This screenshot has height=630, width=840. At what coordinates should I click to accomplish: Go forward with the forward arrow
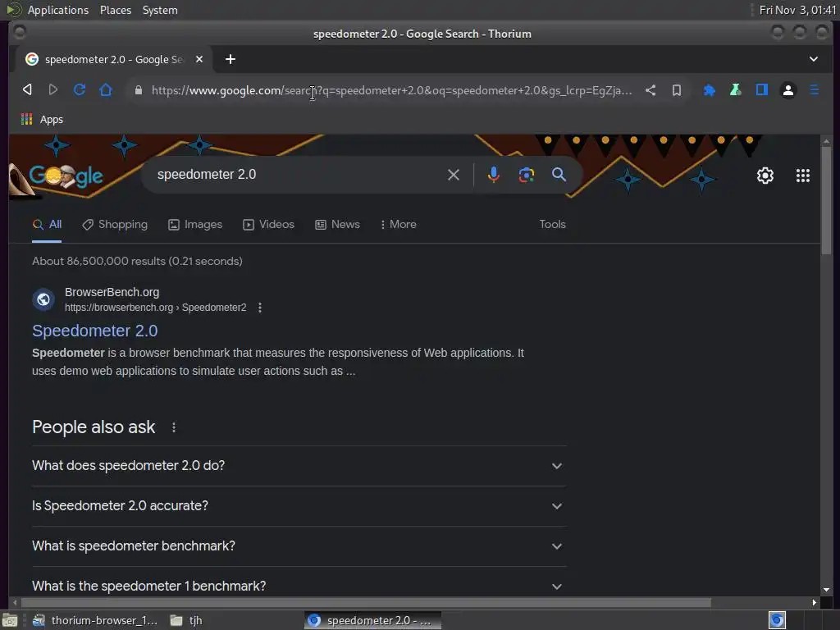coord(52,89)
